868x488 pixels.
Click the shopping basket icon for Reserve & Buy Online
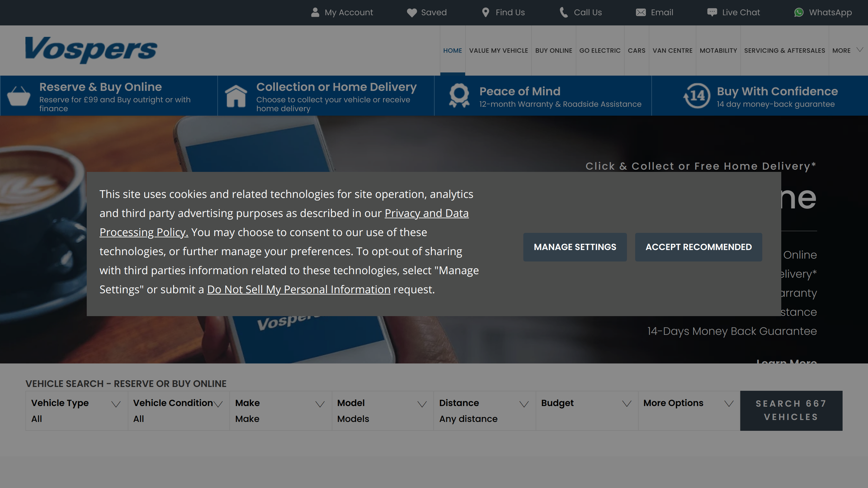19,96
